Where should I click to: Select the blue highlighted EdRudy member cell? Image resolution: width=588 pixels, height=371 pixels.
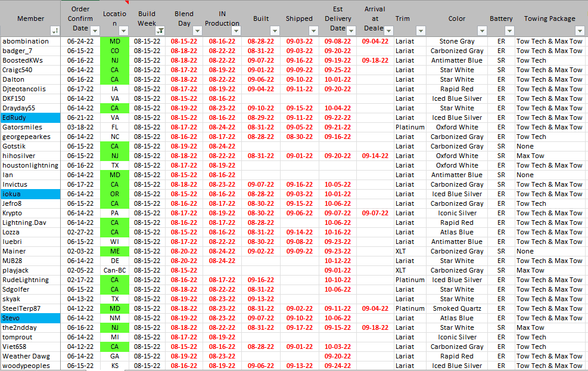[30, 118]
